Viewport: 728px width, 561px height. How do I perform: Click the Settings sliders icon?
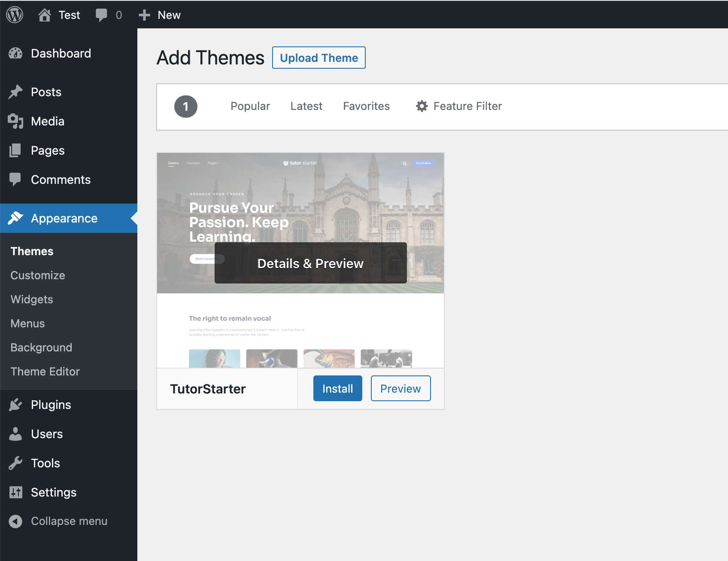[15, 492]
